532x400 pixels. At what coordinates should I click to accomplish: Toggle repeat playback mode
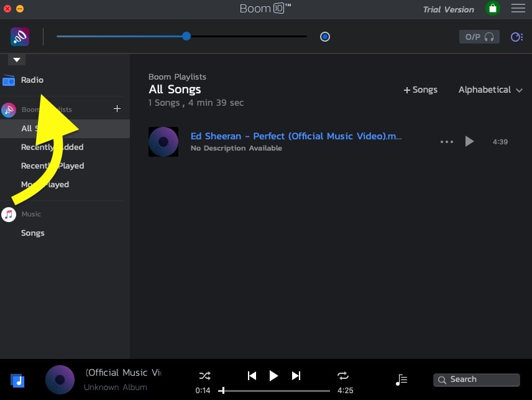(x=343, y=376)
